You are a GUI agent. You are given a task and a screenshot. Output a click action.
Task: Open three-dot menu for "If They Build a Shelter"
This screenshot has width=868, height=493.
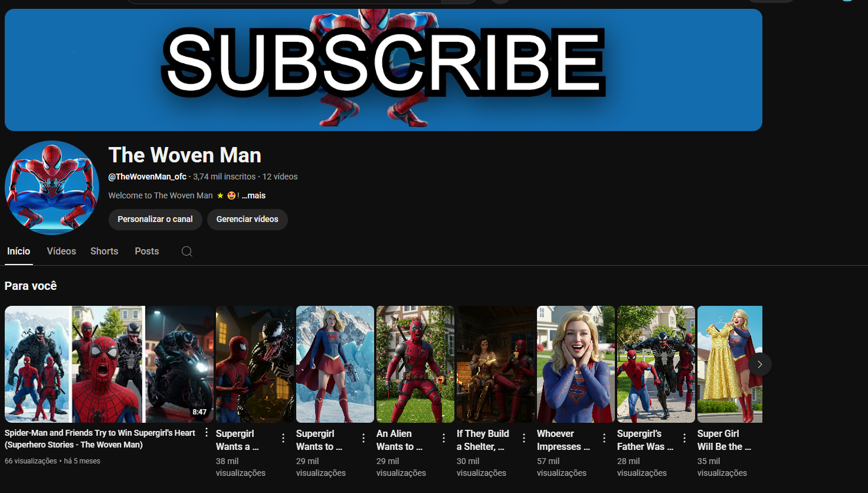pos(524,438)
